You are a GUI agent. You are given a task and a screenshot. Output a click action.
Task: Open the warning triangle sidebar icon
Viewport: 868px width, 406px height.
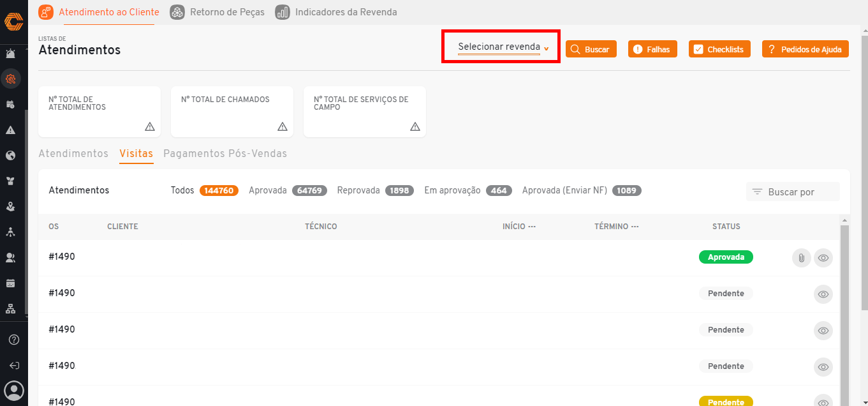pos(11,130)
